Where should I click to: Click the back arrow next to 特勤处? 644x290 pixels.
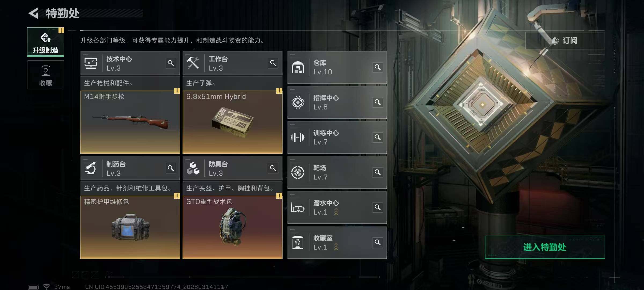(34, 13)
